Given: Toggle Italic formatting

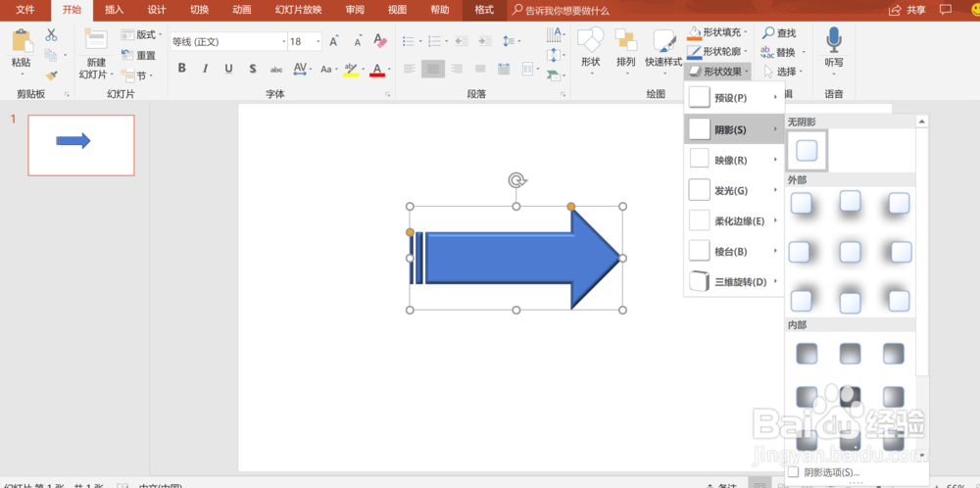Looking at the screenshot, I should (x=205, y=69).
